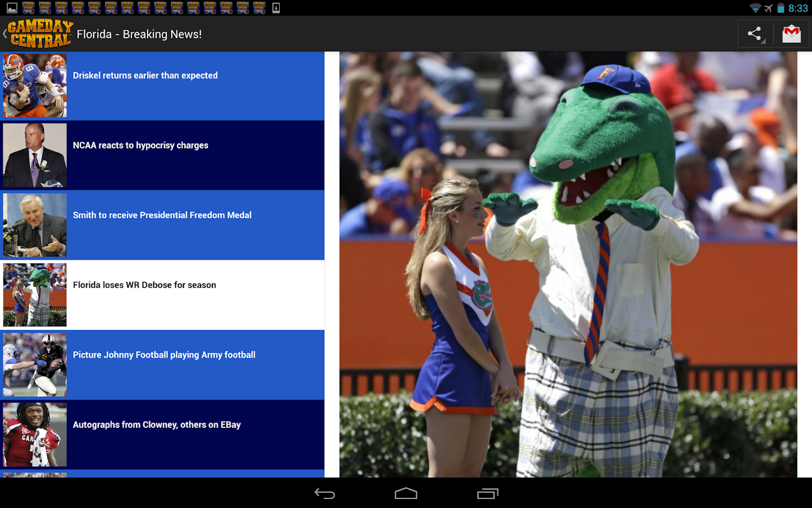Tap the download notification icon in status bar
The image size is (812, 508).
click(276, 8)
